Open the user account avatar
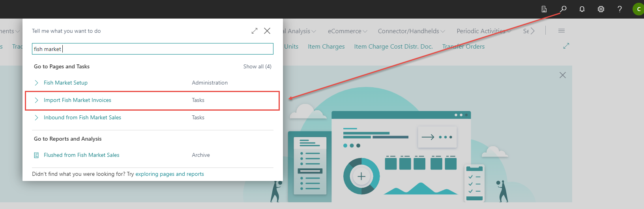 tap(638, 9)
